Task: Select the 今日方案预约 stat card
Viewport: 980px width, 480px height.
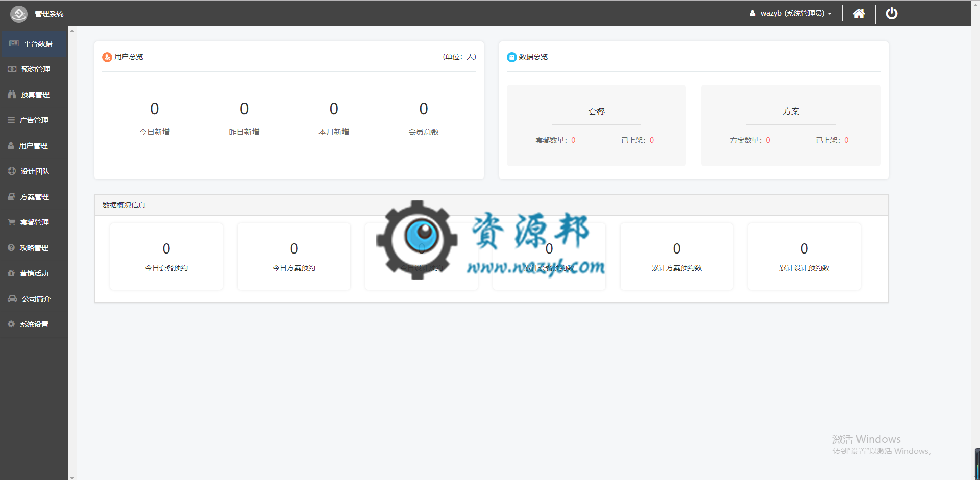Action: 294,257
